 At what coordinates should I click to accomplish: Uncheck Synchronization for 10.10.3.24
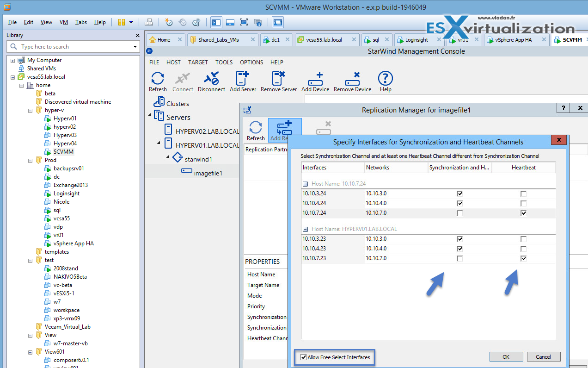click(x=459, y=193)
